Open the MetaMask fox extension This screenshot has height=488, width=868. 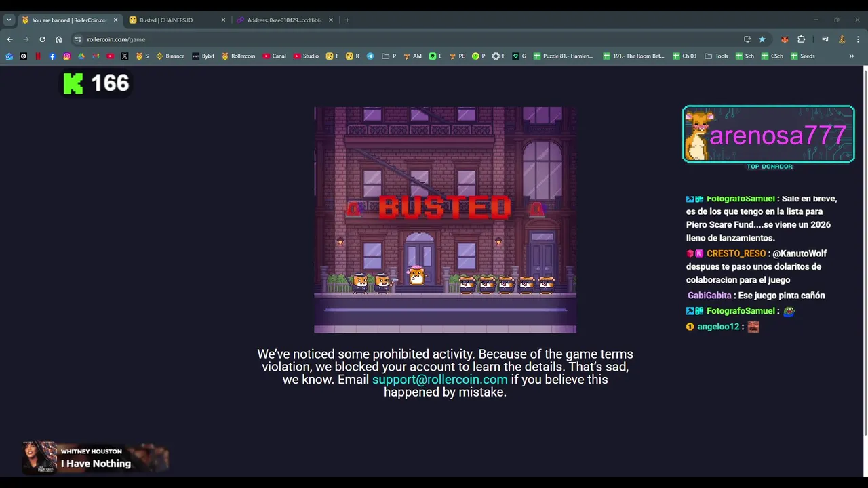coord(785,39)
